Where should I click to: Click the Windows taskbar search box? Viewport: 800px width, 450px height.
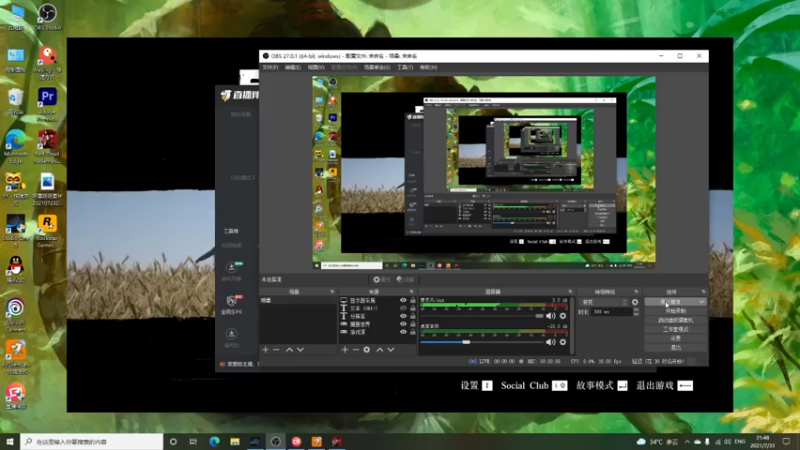coord(92,441)
